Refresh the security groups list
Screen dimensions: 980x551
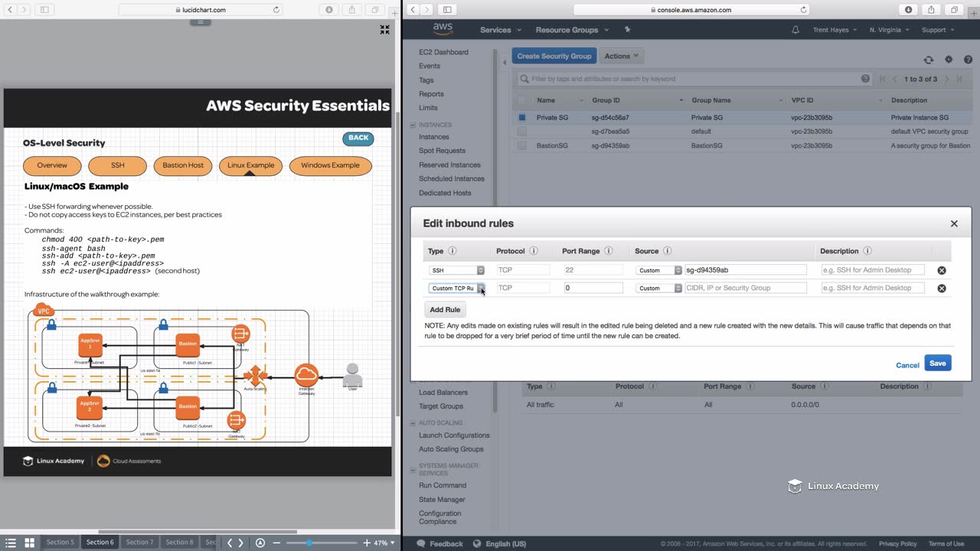(929, 60)
